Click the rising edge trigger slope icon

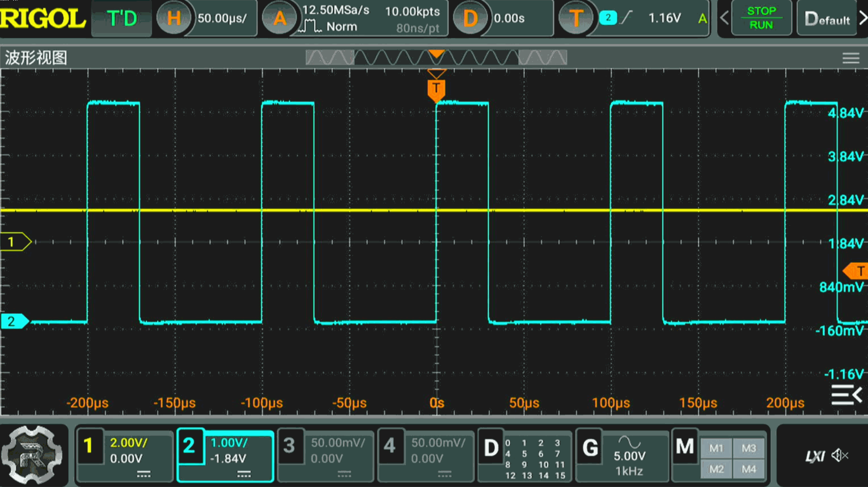tap(627, 18)
